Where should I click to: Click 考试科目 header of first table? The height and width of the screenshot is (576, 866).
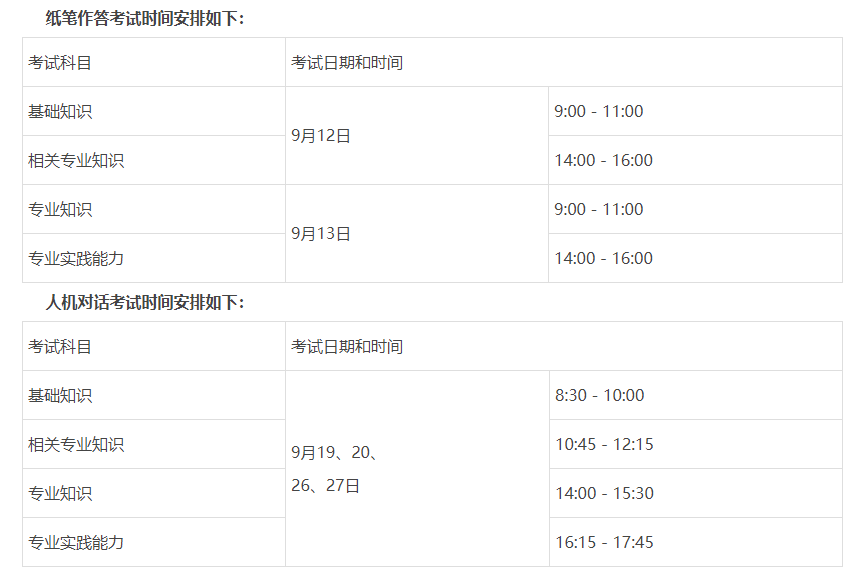60,63
